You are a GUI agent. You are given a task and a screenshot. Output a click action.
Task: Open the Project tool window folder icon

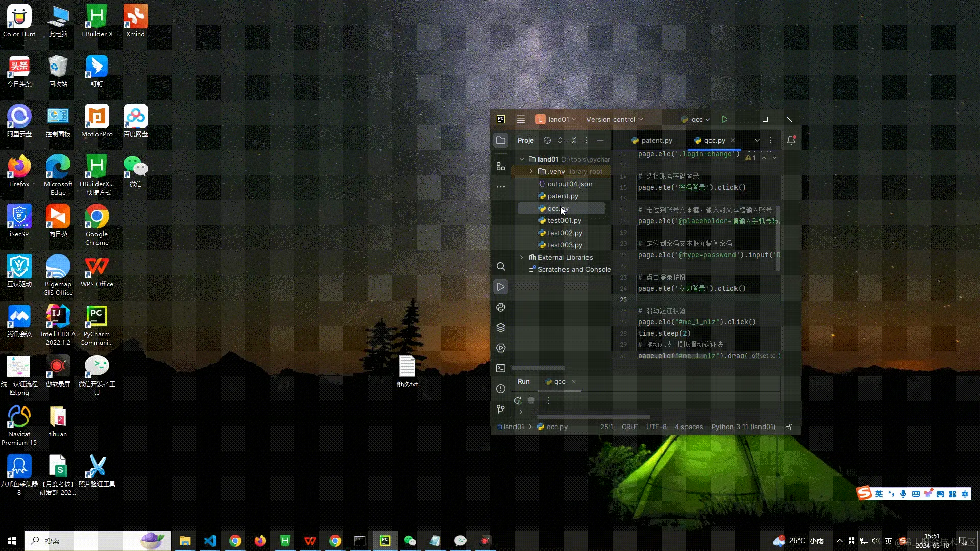pos(501,140)
